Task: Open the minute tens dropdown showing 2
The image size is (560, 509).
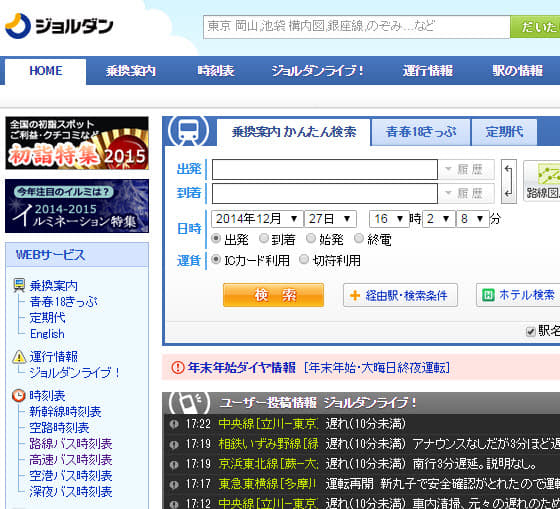Action: click(439, 219)
